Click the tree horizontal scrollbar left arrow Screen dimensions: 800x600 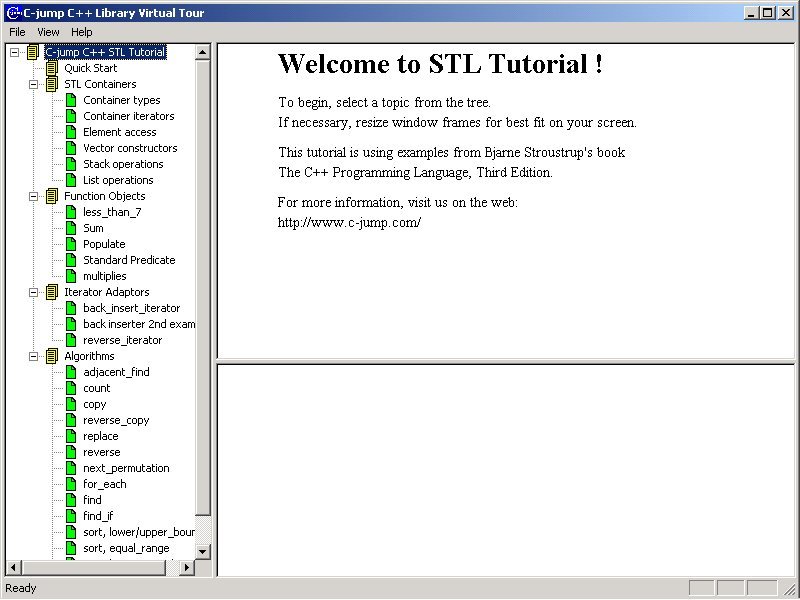tap(13, 567)
